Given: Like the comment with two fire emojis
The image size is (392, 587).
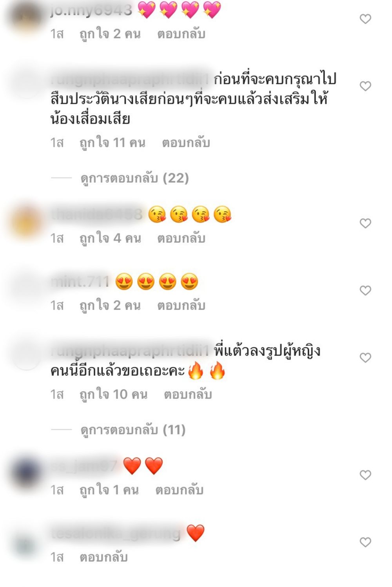Looking at the screenshot, I should 365,357.
